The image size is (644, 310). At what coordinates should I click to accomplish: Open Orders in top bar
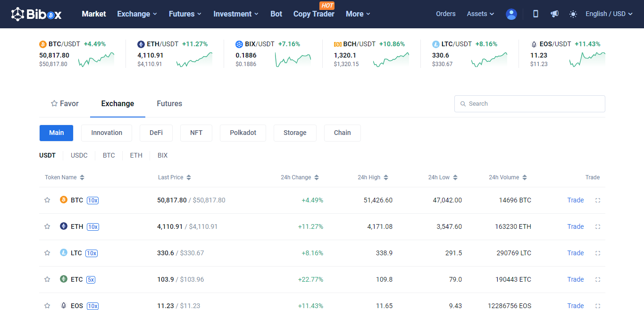[x=446, y=14]
